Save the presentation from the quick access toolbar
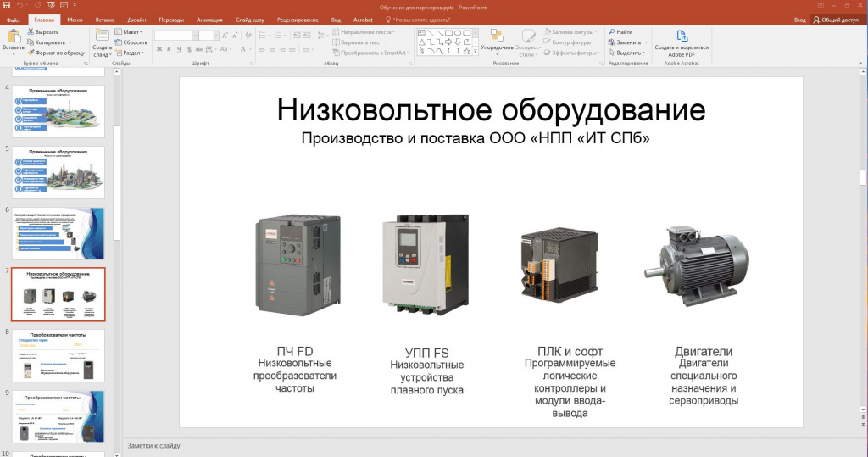868x457 pixels. point(7,5)
